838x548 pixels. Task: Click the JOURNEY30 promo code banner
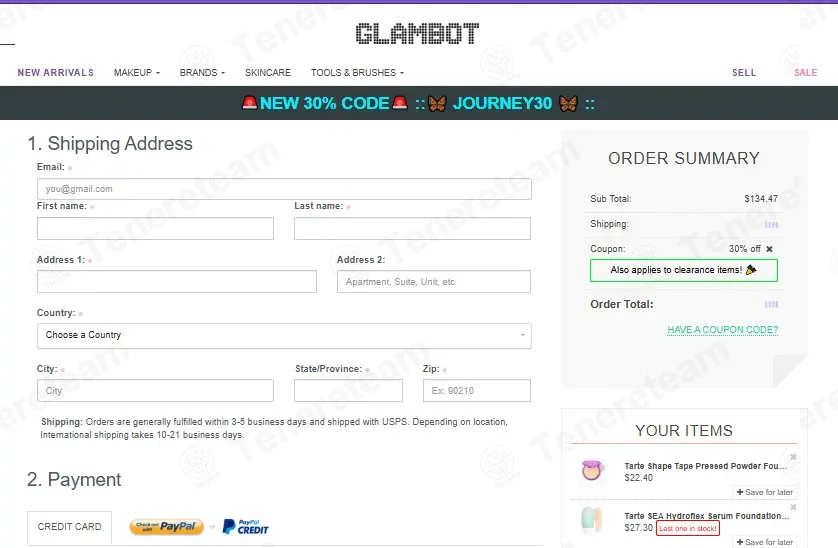pos(417,103)
